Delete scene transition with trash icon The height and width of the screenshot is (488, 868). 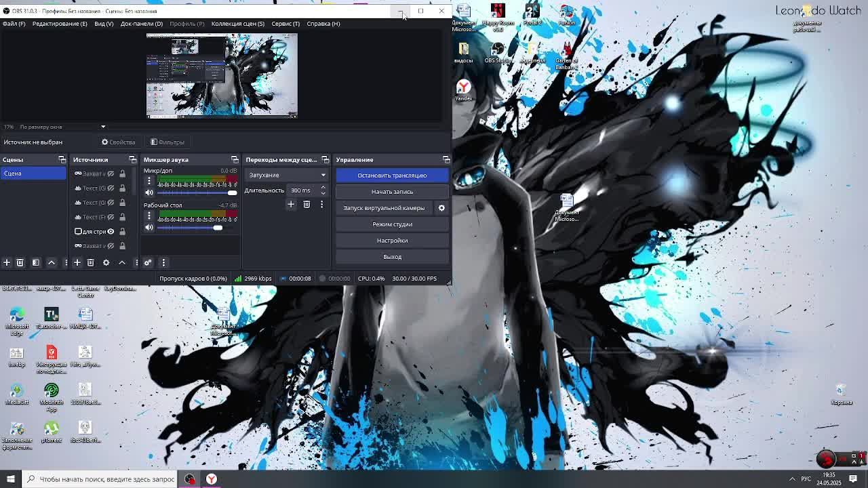(x=307, y=204)
